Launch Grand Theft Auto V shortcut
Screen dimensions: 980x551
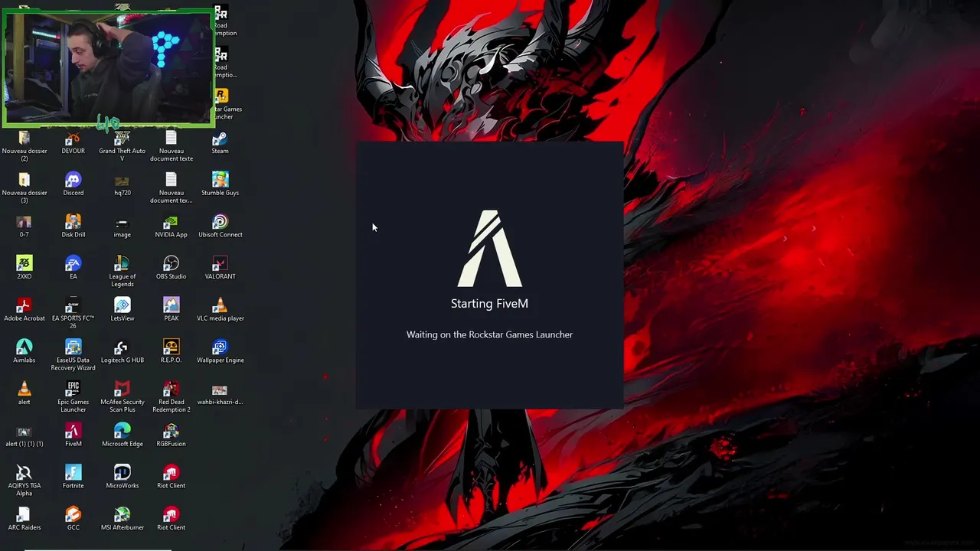122,146
